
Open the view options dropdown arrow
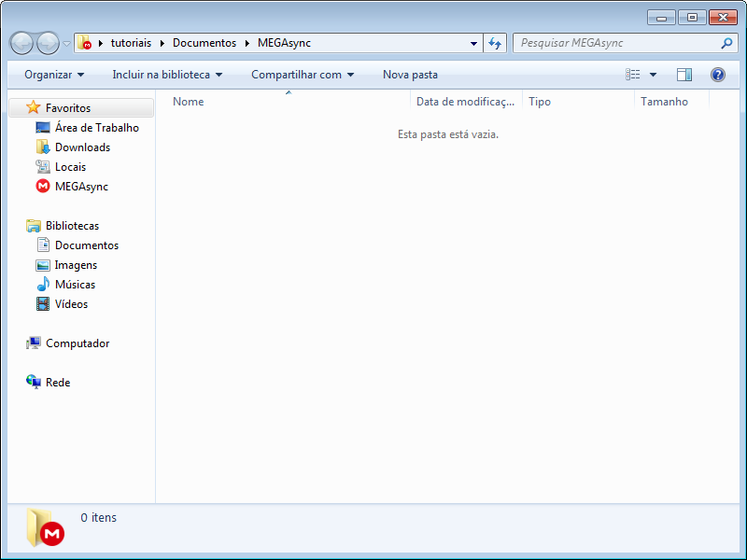click(653, 75)
